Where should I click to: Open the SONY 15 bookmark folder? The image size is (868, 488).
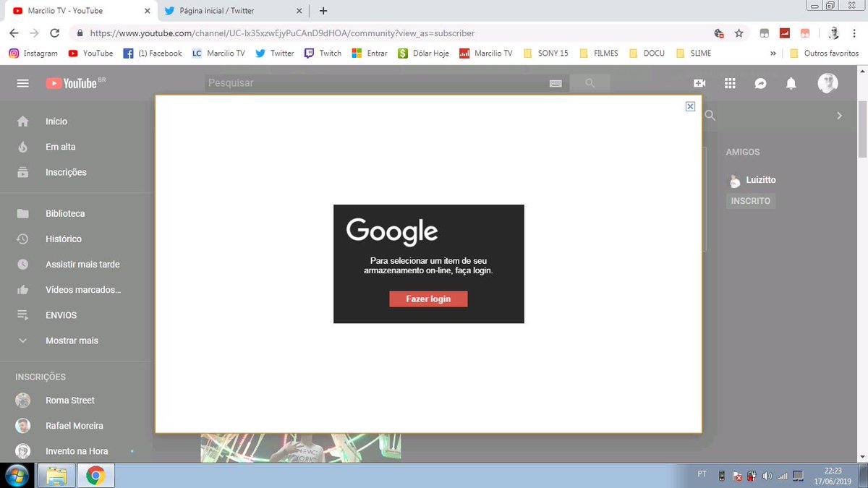[x=545, y=53]
